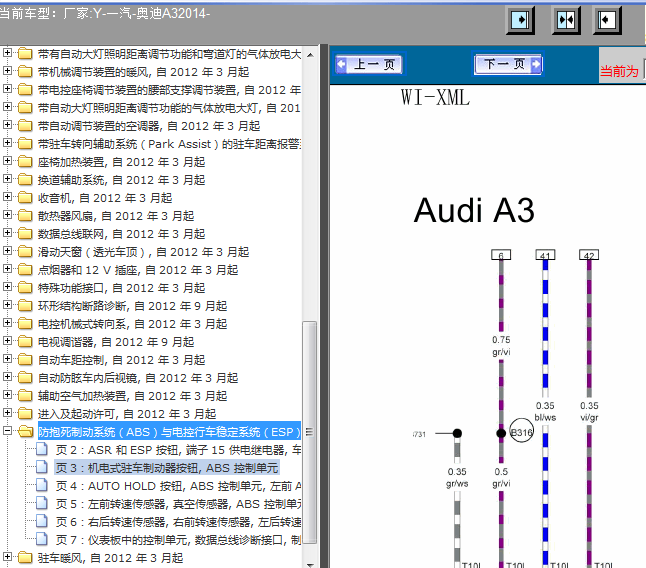Open 页 4 : AUTO HOLD 按钮 page
The width and height of the screenshot is (646, 568).
click(178, 486)
